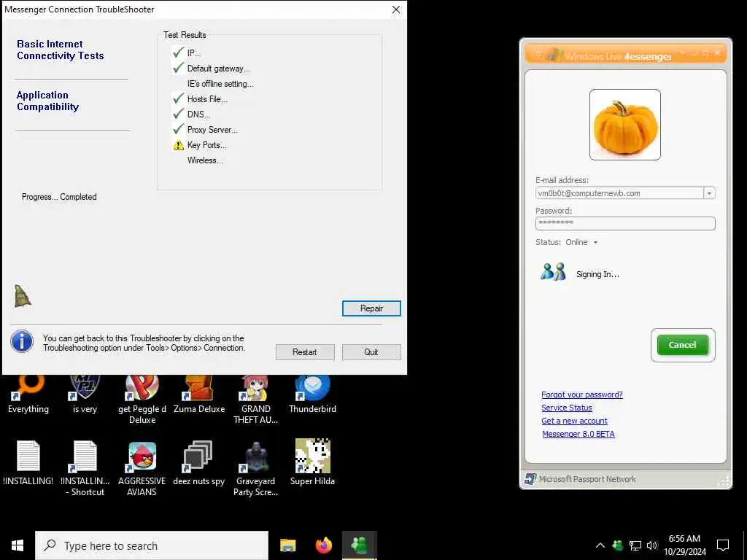Open get Peggle d Deluxe shortcut
Viewport: 747px width, 560px height.
(142, 399)
